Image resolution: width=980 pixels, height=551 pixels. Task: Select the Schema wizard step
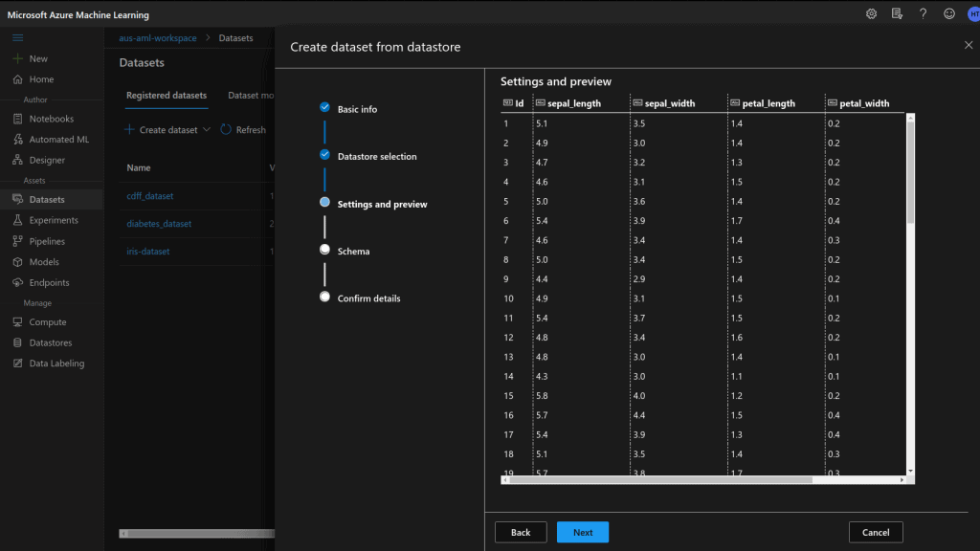[353, 252]
